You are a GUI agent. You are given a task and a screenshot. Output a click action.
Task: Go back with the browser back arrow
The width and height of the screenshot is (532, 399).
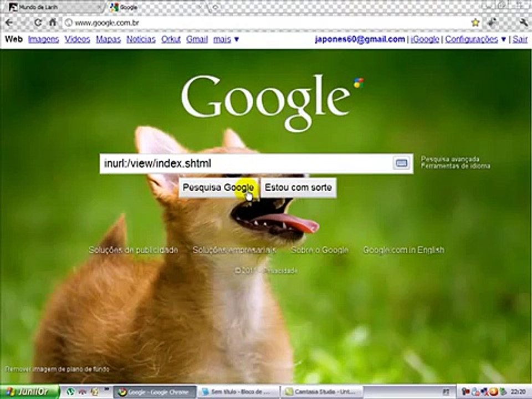pos(9,23)
